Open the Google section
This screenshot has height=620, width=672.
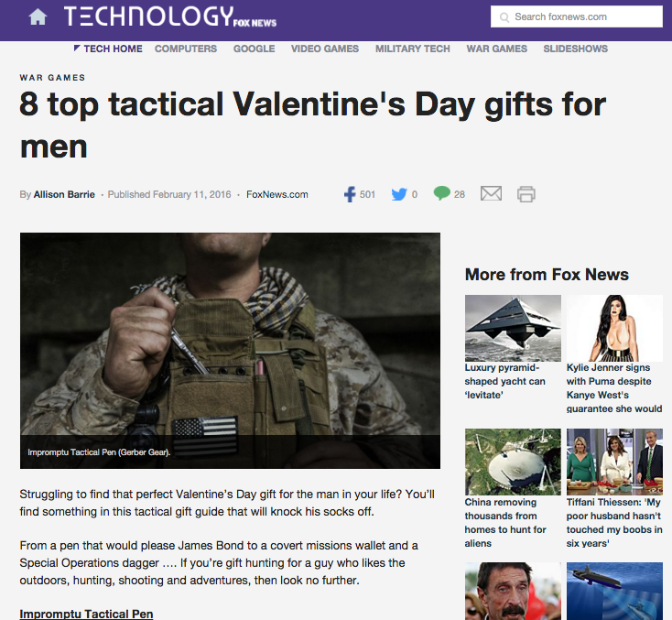coord(255,49)
